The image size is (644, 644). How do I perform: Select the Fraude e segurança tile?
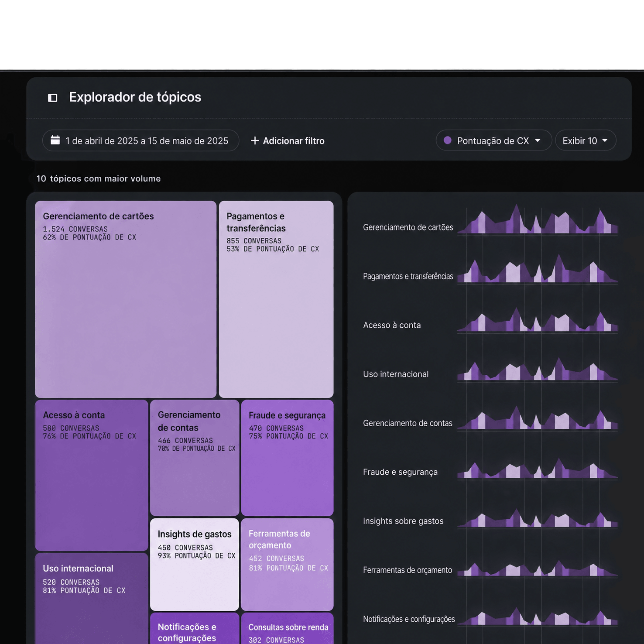[x=287, y=458]
